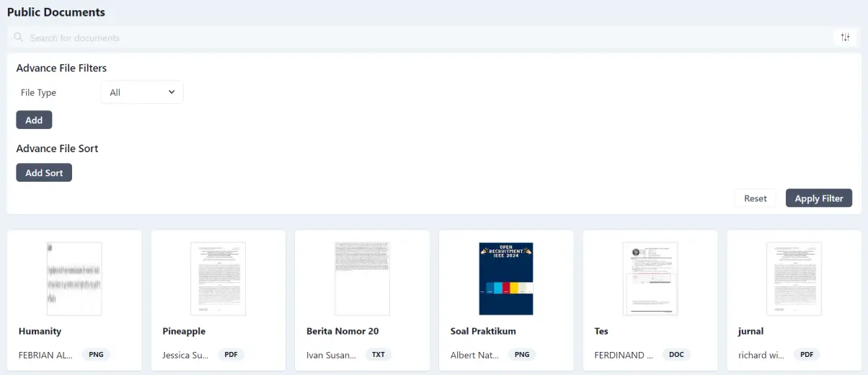868x375 pixels.
Task: Click the Add filter button
Action: click(x=34, y=120)
